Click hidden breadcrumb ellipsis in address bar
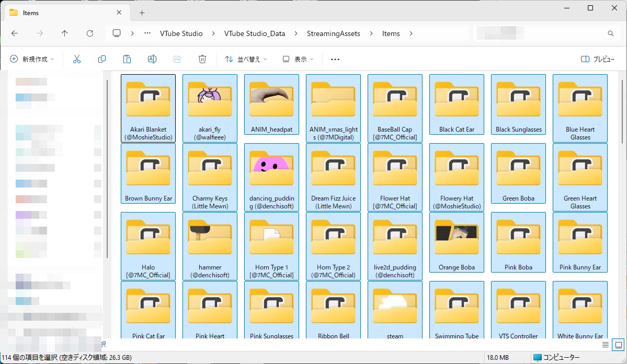The height and width of the screenshot is (364, 627). (147, 33)
